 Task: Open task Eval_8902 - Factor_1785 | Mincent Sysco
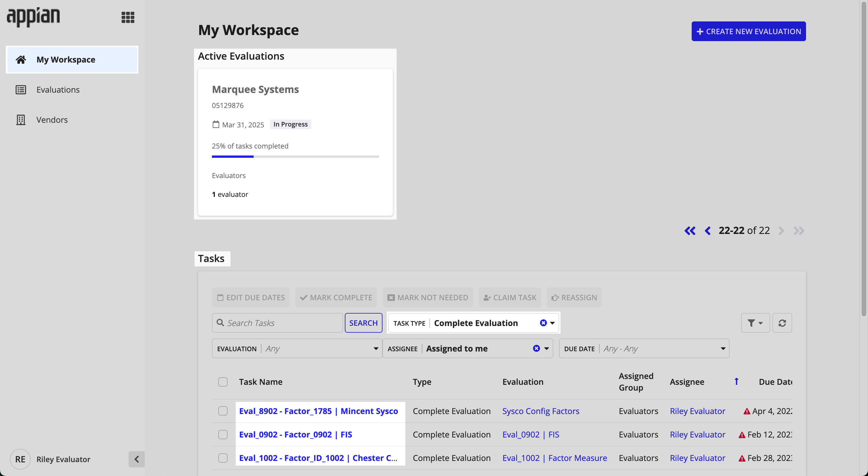point(318,411)
